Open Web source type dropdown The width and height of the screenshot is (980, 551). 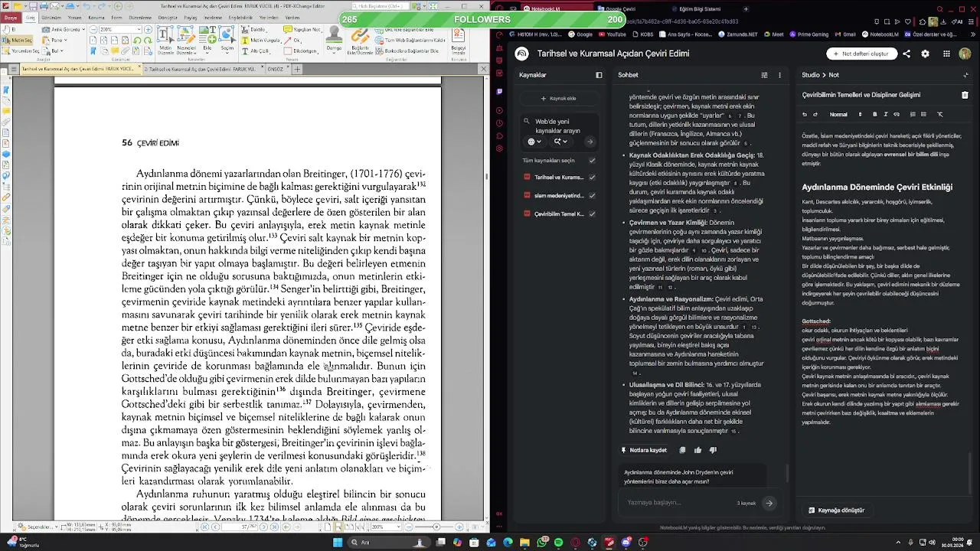[x=534, y=142]
